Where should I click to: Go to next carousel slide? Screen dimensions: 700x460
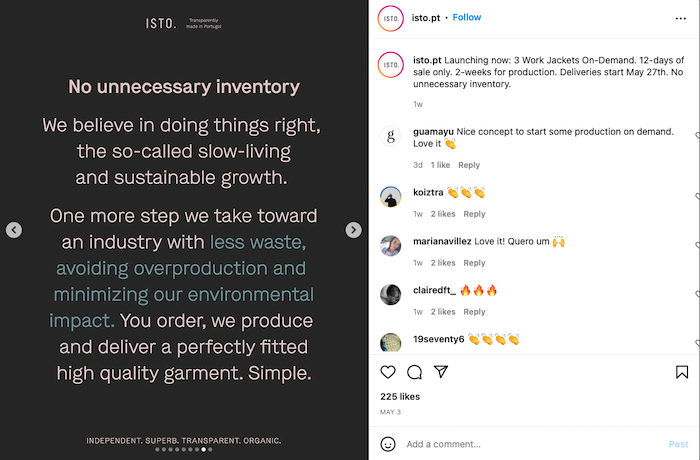pyautogui.click(x=353, y=230)
